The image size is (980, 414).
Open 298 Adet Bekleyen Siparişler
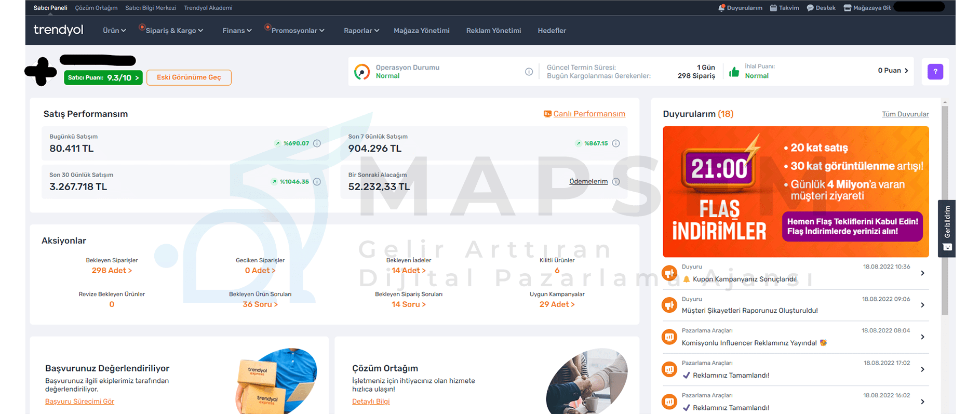(112, 271)
